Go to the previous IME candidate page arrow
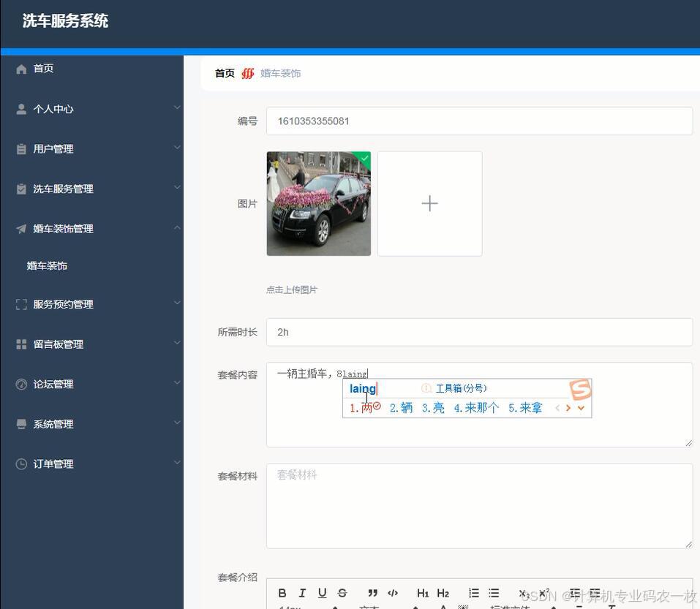 557,408
